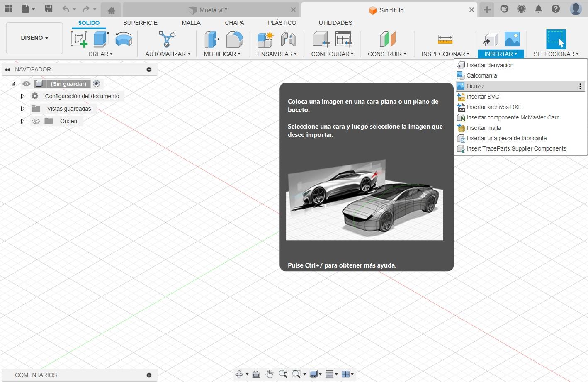Click the Create Sketch icon

[x=79, y=39]
